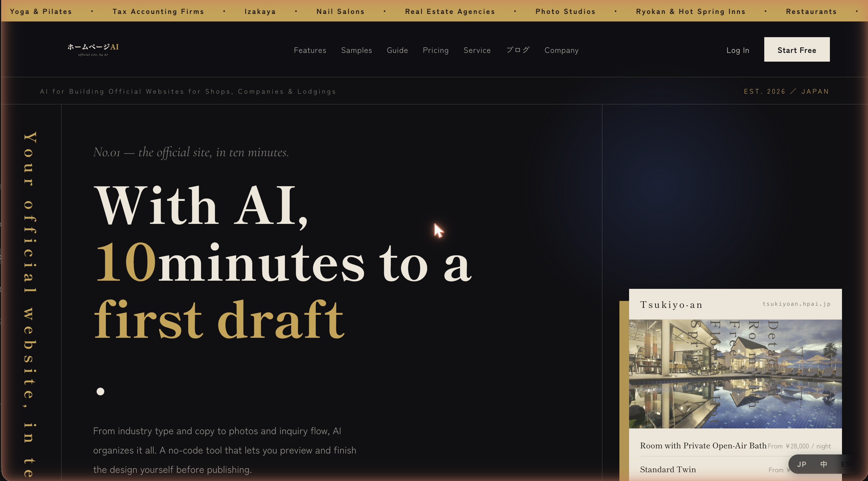
Task: Click the Standard Twin room row
Action: tap(735, 469)
